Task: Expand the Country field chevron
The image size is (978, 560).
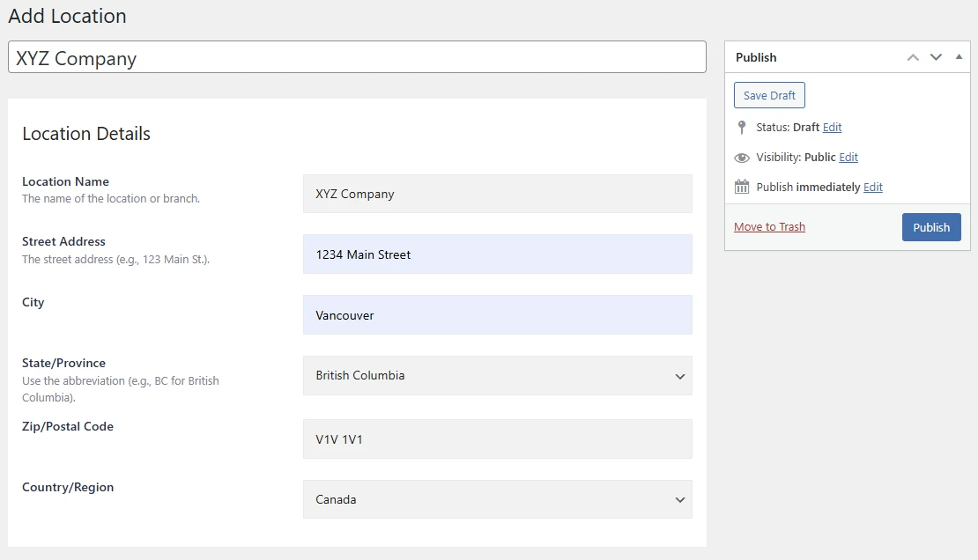Action: pyautogui.click(x=679, y=499)
